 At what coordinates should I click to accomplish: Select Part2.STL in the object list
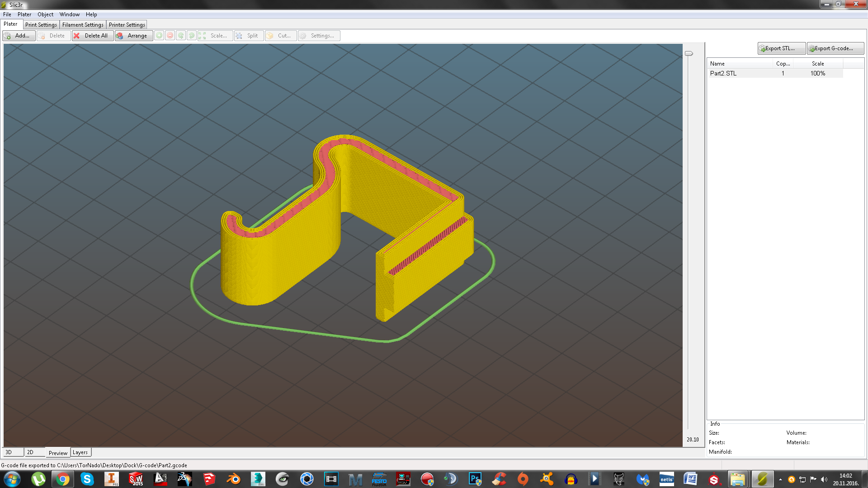723,73
